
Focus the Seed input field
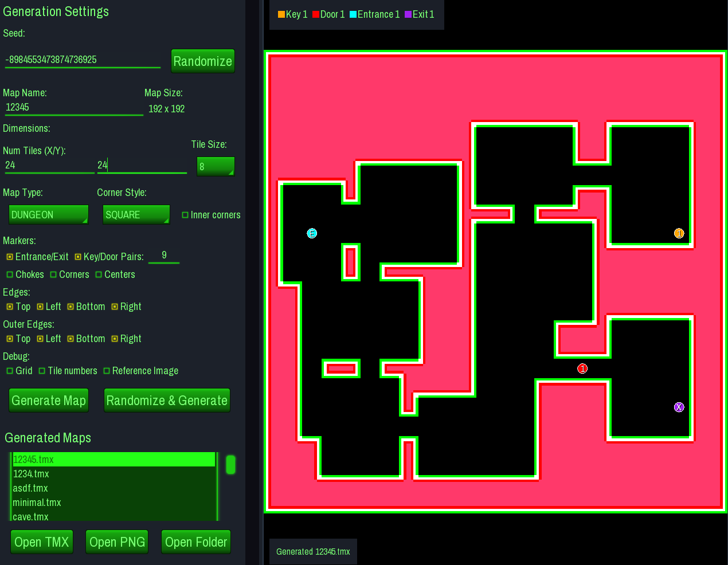[83, 60]
